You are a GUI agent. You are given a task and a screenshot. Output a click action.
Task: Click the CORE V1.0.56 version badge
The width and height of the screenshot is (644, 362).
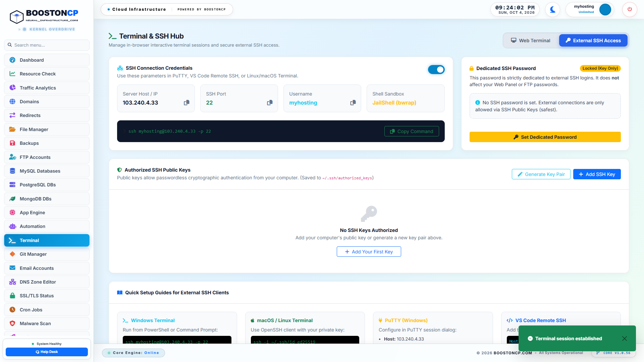coord(613,353)
